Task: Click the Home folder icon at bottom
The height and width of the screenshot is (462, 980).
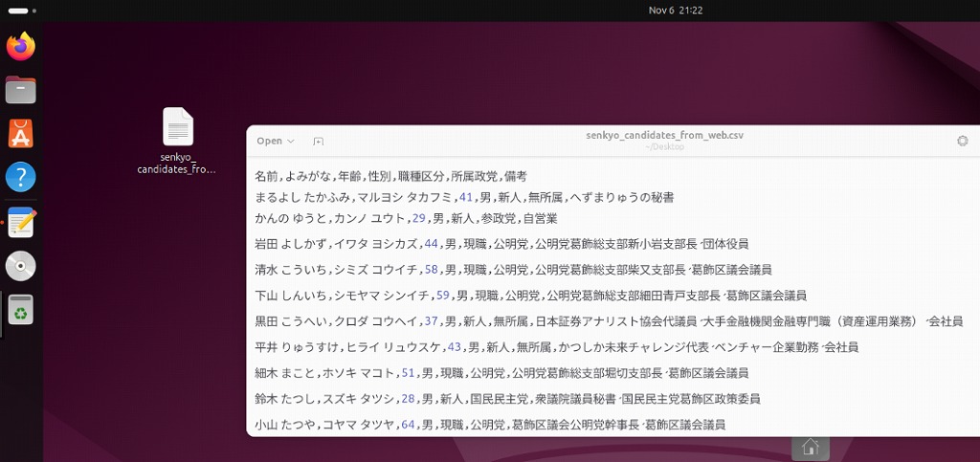Action: click(810, 447)
